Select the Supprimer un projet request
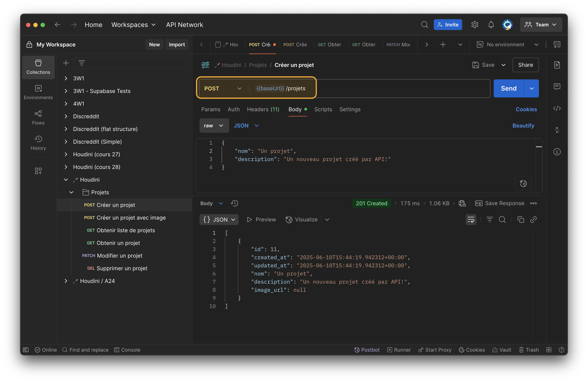The image size is (588, 382). tap(124, 268)
